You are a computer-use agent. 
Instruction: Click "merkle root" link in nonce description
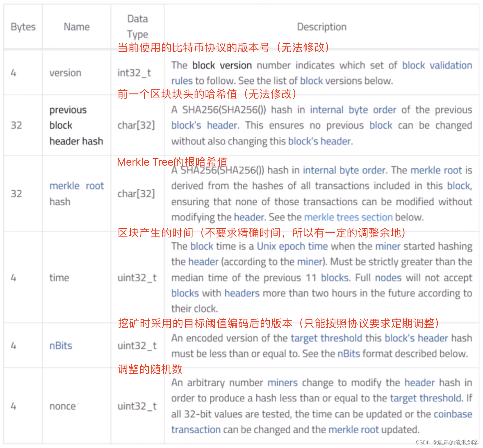click(353, 430)
